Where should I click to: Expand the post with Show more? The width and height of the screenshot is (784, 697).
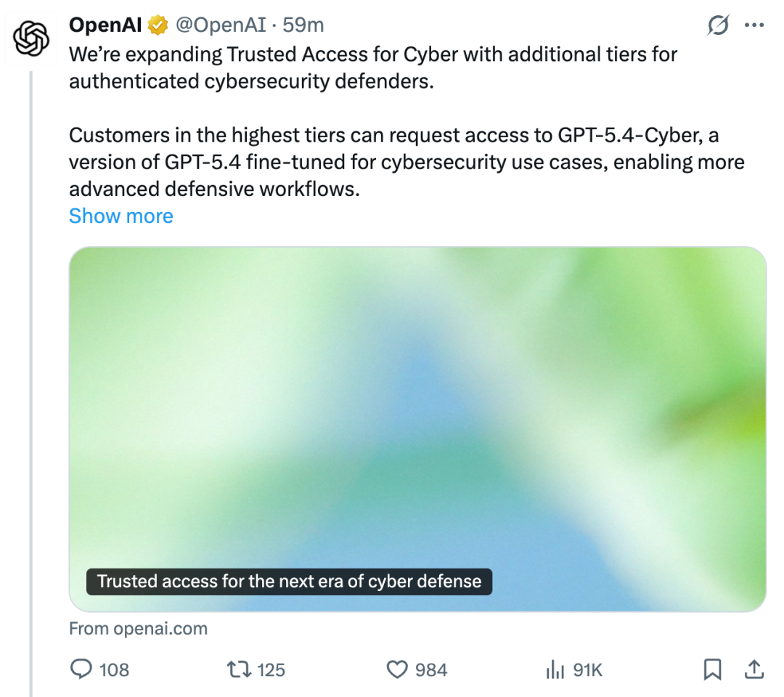[x=121, y=216]
